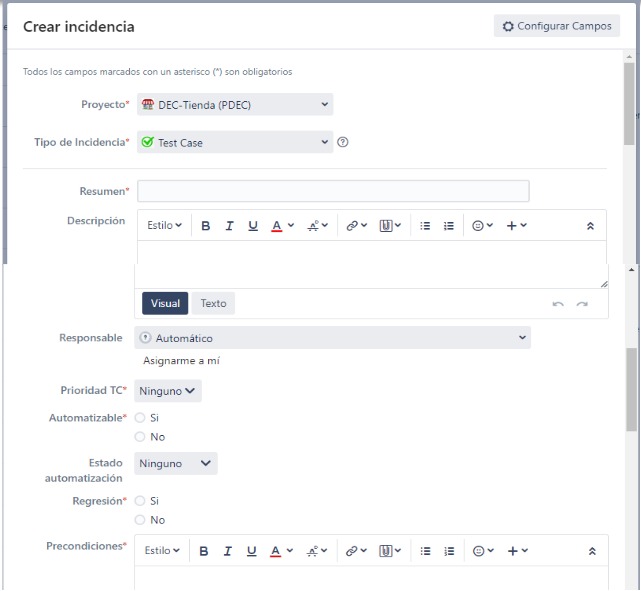
Task: Switch to the Visual editor tab
Action: click(165, 303)
